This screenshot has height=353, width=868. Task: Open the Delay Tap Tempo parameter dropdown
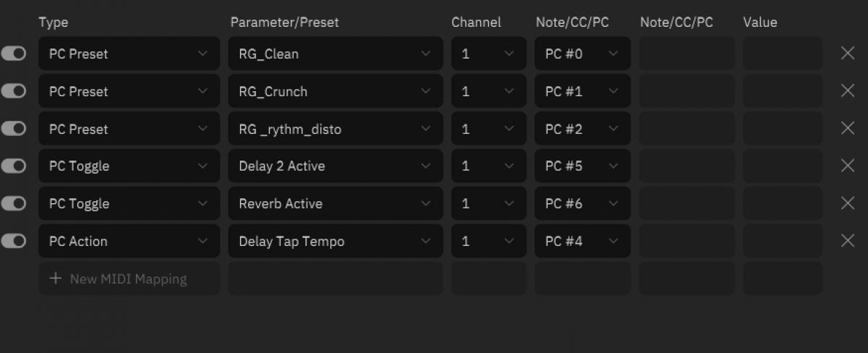[x=335, y=241]
